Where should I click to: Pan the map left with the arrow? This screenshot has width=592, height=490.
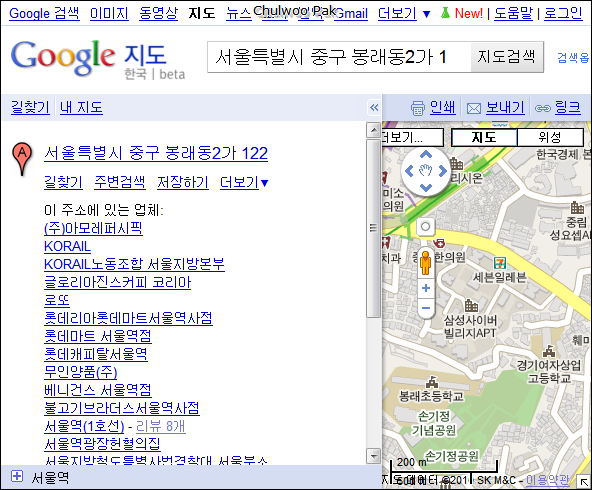coord(409,171)
